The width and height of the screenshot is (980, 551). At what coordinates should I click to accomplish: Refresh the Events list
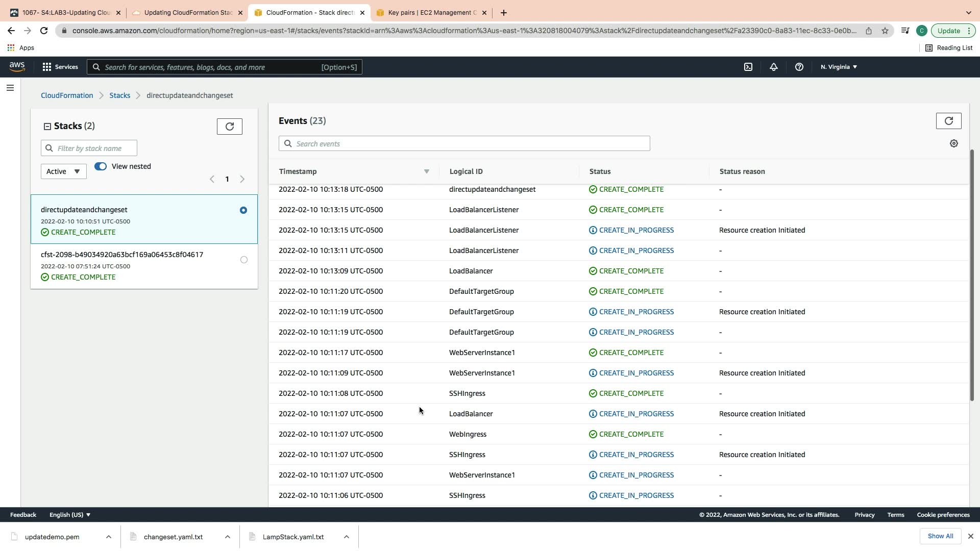(948, 121)
